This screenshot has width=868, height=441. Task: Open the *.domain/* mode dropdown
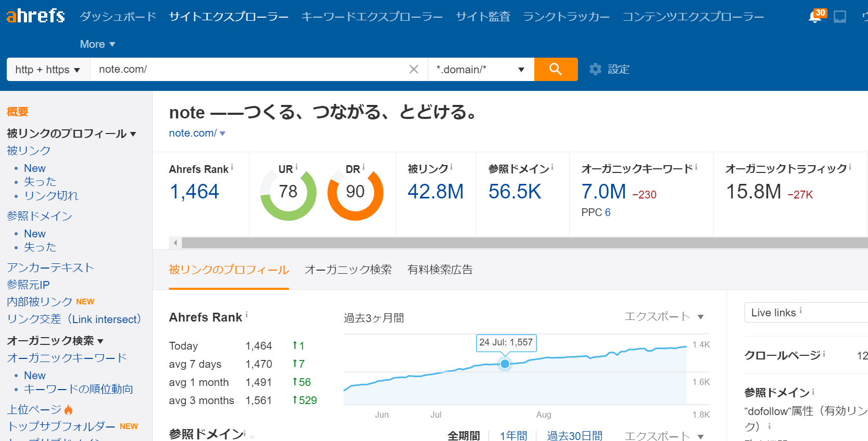coord(480,69)
